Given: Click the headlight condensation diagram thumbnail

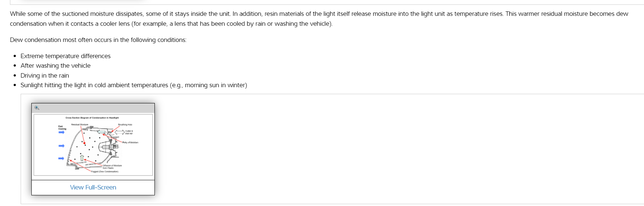Looking at the screenshot, I should pos(93,145).
